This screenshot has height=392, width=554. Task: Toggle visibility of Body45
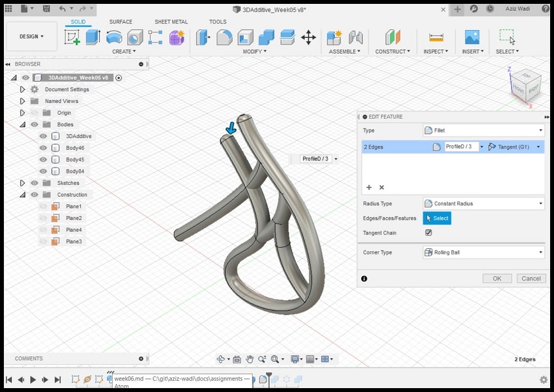(x=43, y=160)
